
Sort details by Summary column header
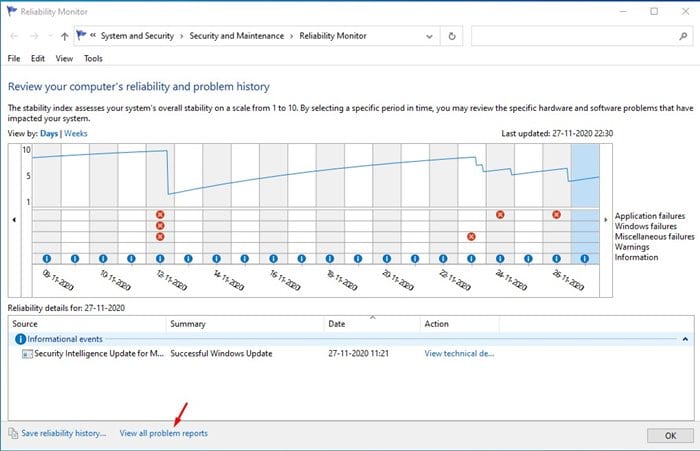pos(245,324)
